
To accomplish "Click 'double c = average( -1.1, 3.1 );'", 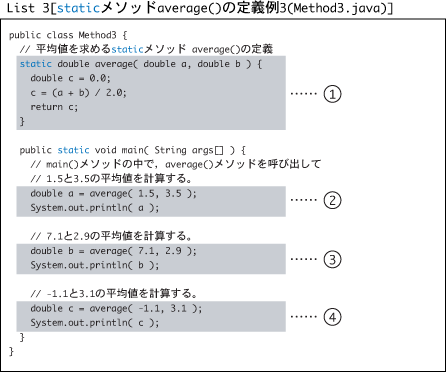I will coord(116,308).
